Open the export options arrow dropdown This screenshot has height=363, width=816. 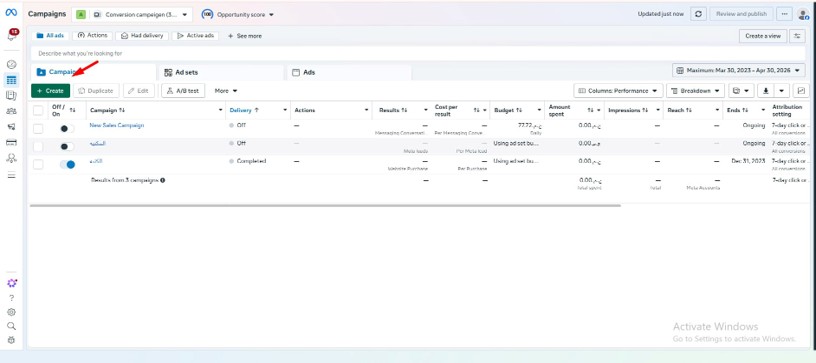tap(782, 90)
